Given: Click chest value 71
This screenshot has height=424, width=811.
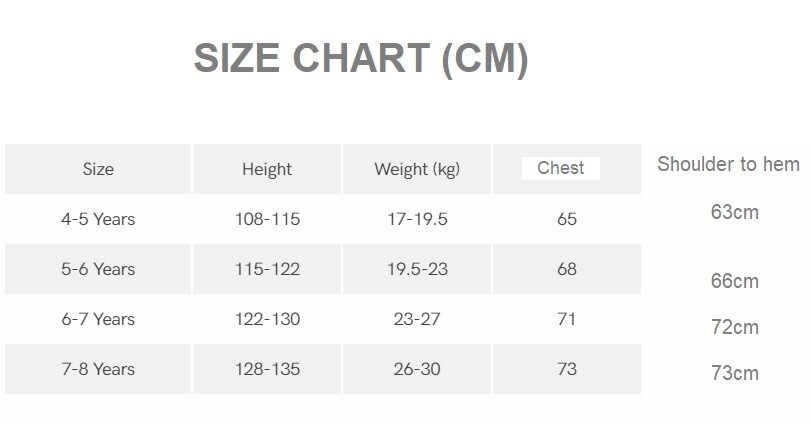Looking at the screenshot, I should click(x=567, y=319).
